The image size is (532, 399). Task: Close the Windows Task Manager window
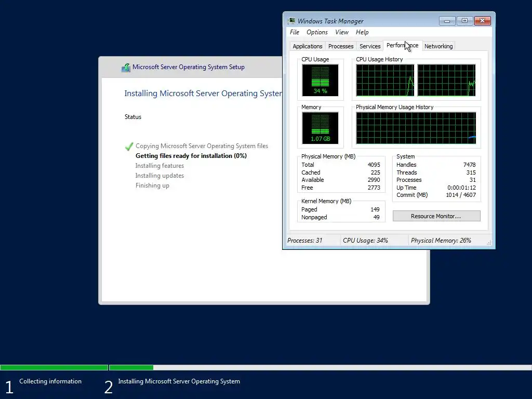[x=482, y=21]
